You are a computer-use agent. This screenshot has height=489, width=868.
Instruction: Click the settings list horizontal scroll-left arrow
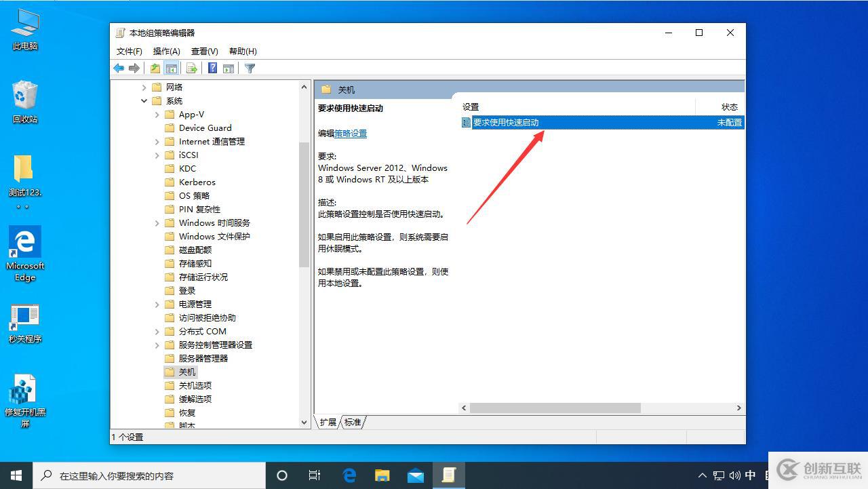click(465, 408)
